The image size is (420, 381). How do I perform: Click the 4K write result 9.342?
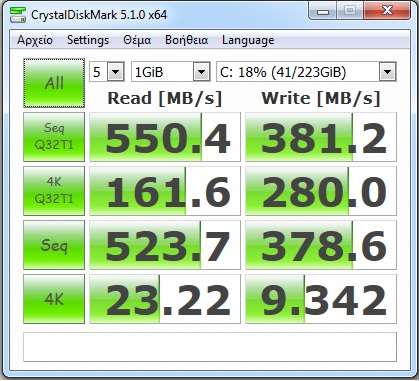(321, 299)
